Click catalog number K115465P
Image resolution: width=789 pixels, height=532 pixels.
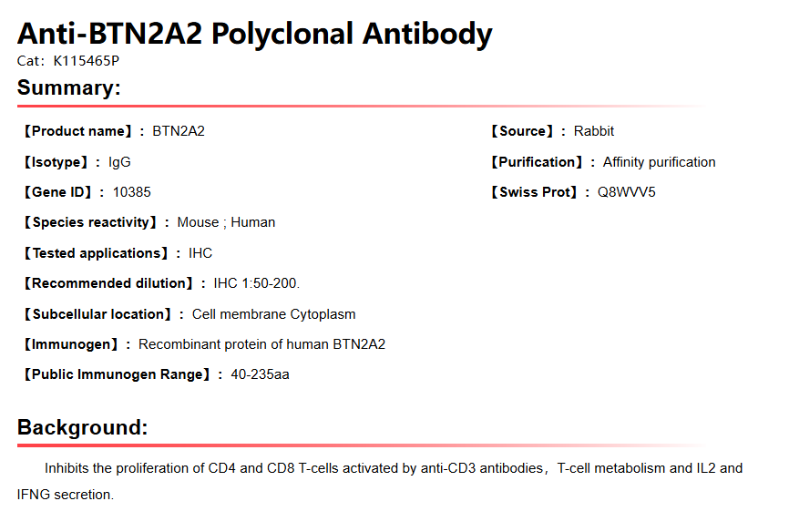tap(86, 61)
